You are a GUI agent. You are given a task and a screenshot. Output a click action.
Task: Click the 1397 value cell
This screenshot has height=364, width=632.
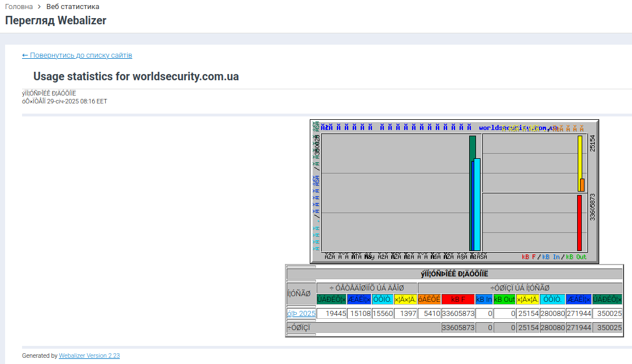click(405, 313)
